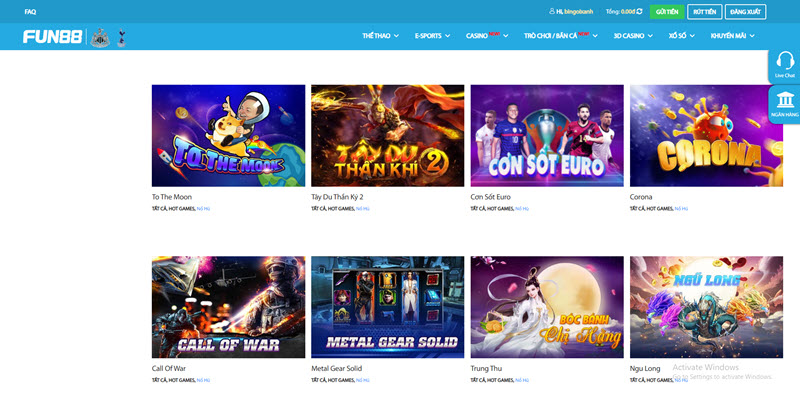Viewport: 800px width, 400px height.
Task: Expand the chevron next to Xổ Số
Action: coord(692,36)
